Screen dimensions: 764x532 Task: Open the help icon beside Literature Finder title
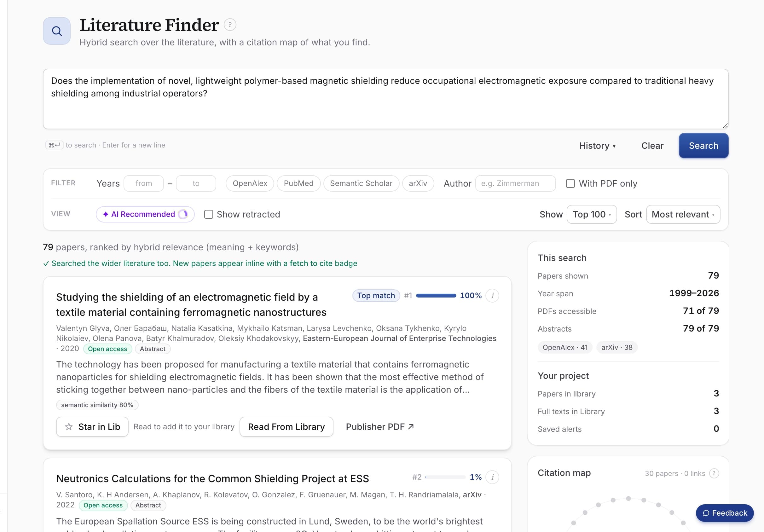tap(230, 25)
